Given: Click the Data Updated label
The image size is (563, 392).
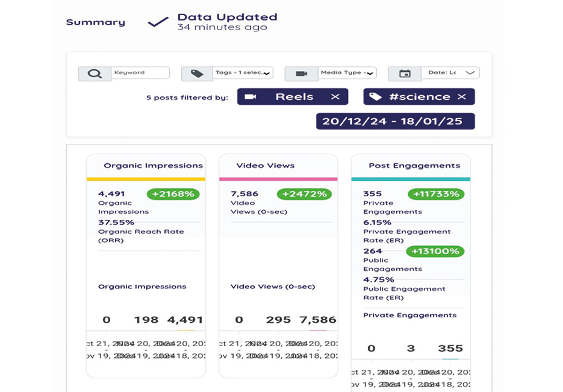Looking at the screenshot, I should (227, 17).
